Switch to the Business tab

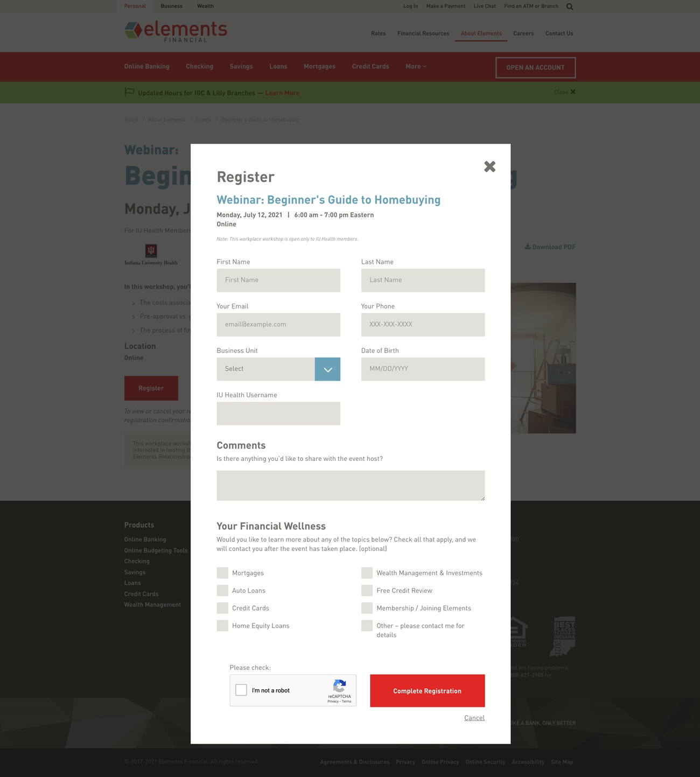click(171, 6)
